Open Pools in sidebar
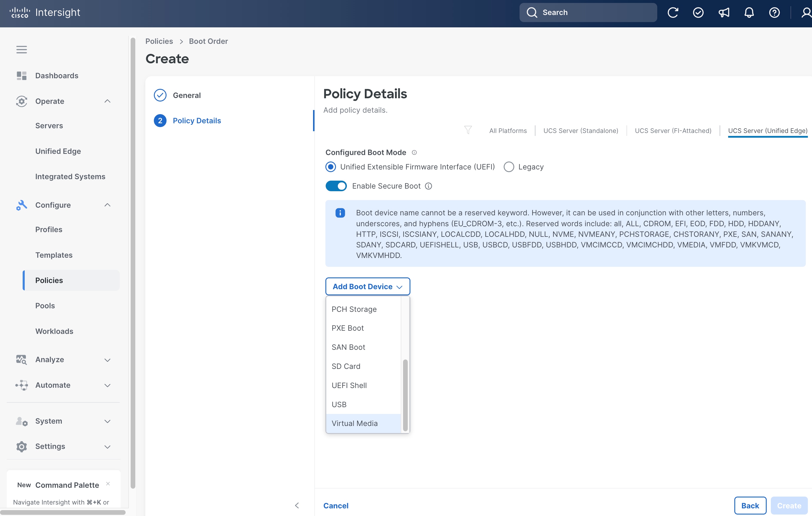Viewport: 812px width, 516px height. coord(45,306)
